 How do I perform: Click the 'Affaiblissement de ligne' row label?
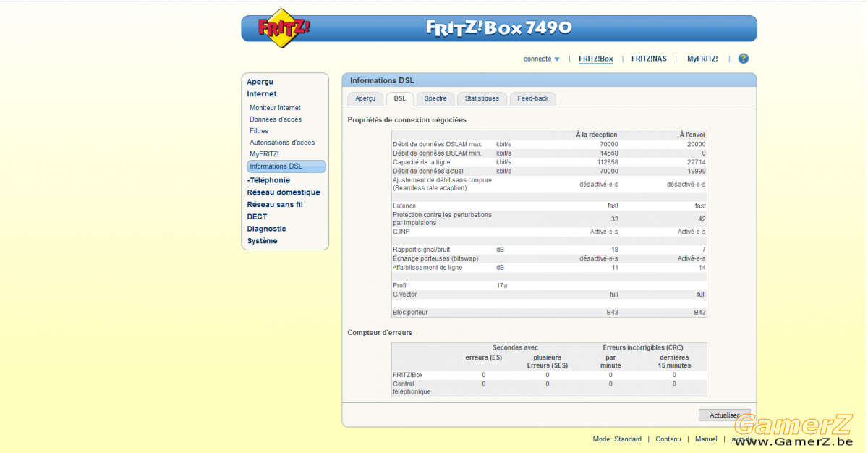[427, 268]
